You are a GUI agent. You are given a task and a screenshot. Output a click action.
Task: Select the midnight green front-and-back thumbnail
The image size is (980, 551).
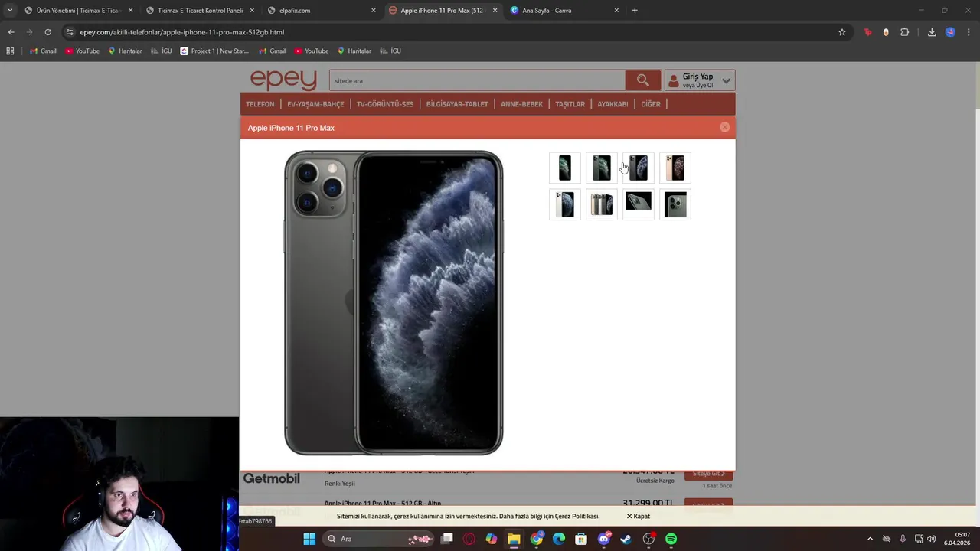click(602, 168)
